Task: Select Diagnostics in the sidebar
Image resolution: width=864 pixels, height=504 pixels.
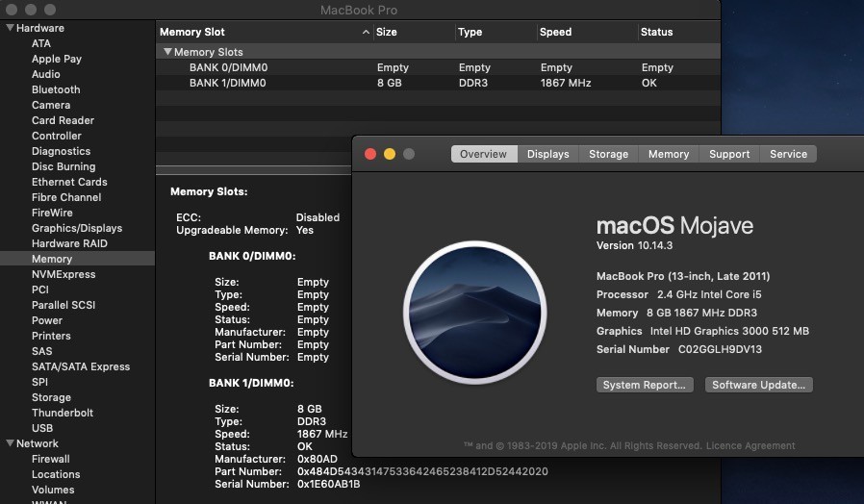Action: (x=62, y=151)
